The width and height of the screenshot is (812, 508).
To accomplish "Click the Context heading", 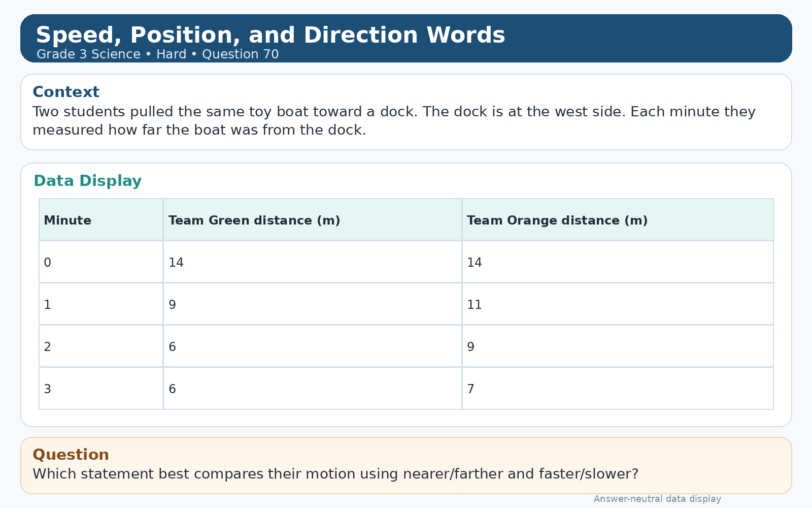I will click(x=66, y=92).
